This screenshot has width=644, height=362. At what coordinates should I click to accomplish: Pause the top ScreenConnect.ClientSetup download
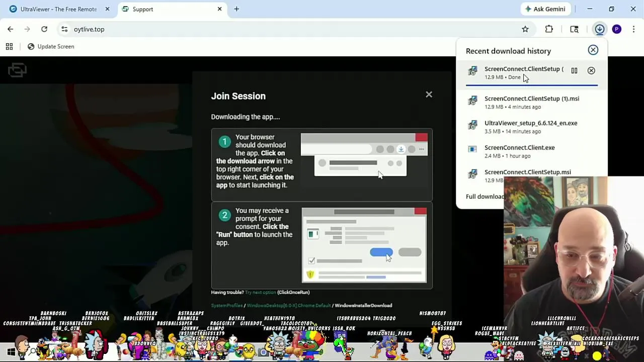click(574, 70)
